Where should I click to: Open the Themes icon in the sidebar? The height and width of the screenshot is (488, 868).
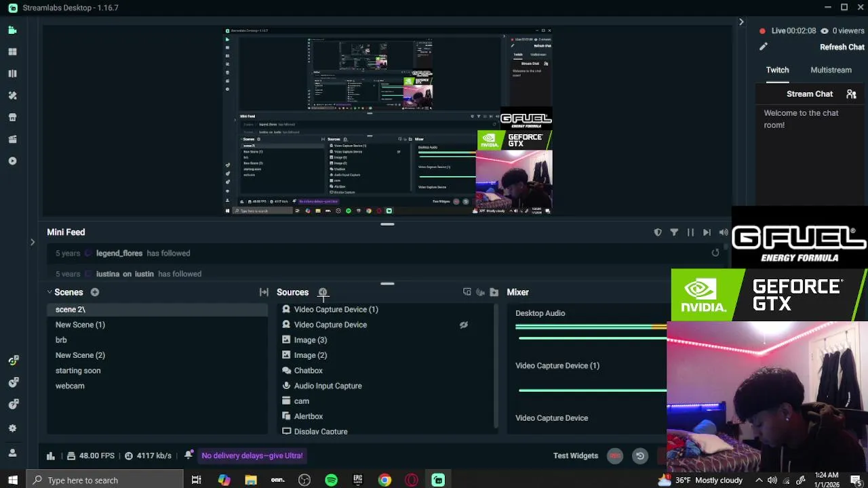(x=12, y=96)
